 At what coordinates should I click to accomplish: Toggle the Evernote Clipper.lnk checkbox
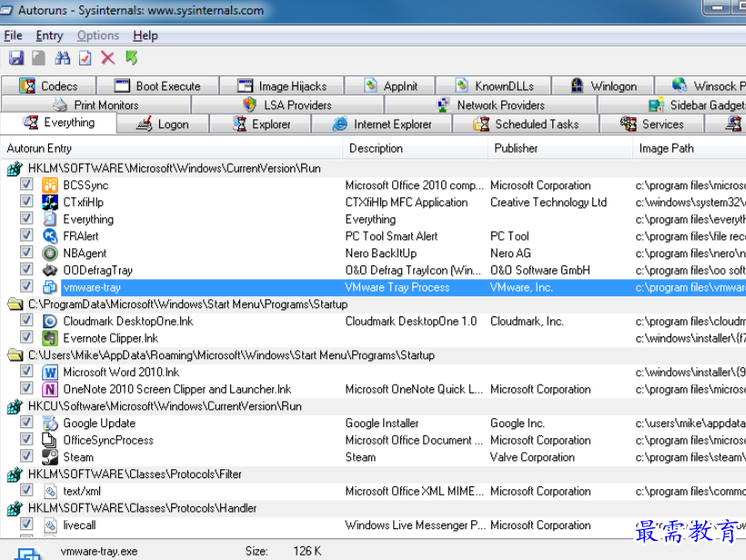tap(26, 337)
